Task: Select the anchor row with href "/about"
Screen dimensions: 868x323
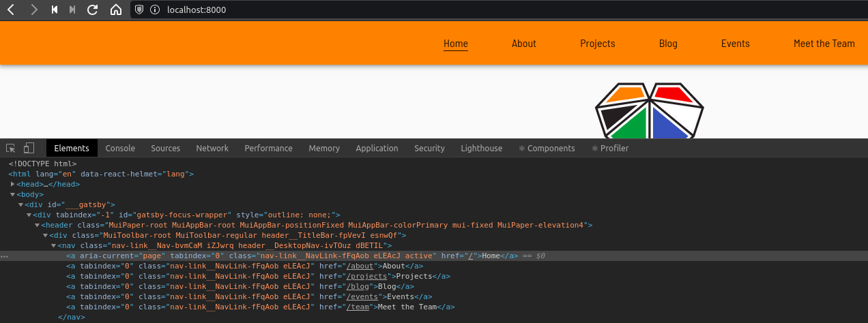Action: click(x=244, y=266)
